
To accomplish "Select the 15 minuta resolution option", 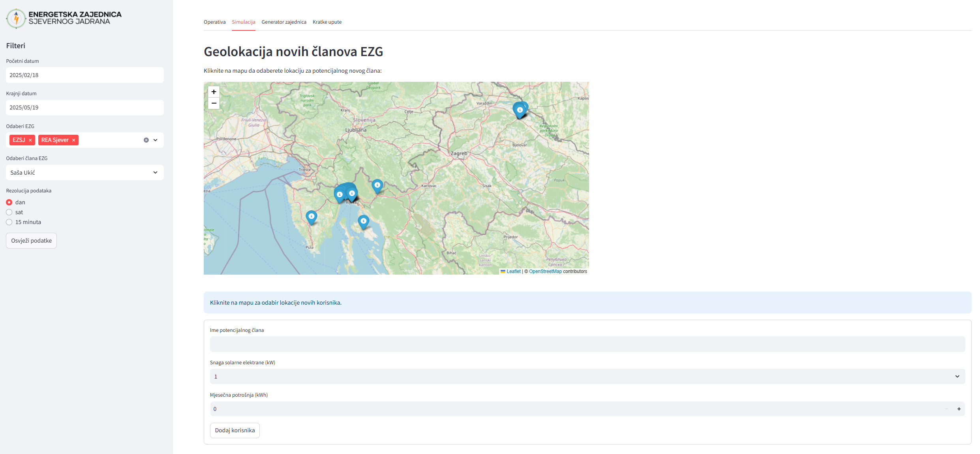I will coord(9,222).
